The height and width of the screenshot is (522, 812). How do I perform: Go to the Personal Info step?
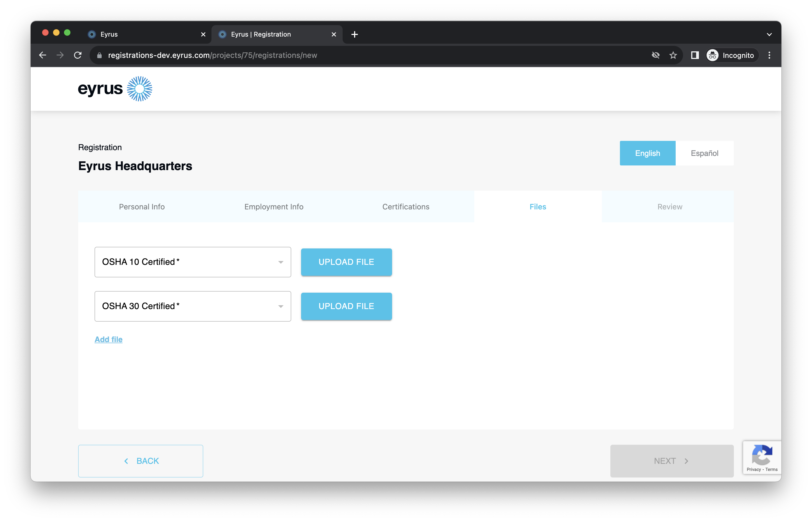(142, 206)
